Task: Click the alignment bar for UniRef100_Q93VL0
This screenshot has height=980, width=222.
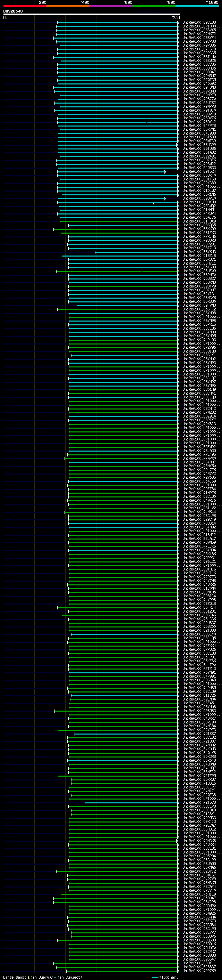Action: 112,199
